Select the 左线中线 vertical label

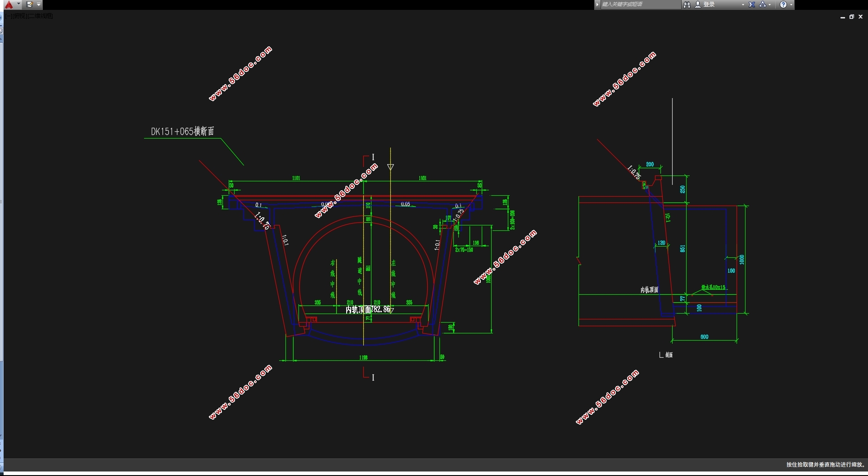click(x=393, y=279)
